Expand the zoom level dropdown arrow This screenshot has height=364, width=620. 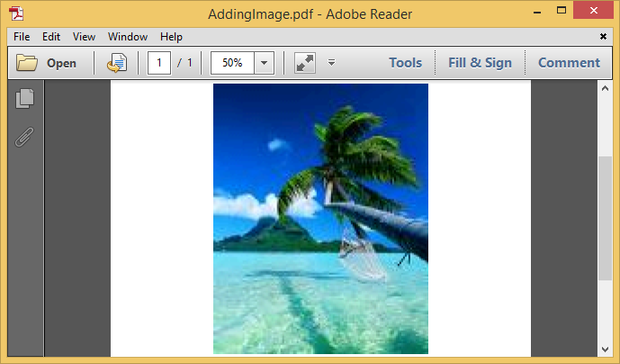tap(264, 63)
